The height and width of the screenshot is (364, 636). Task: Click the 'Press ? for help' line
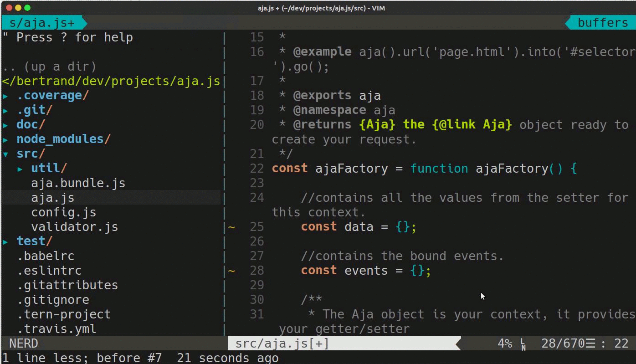[67, 37]
